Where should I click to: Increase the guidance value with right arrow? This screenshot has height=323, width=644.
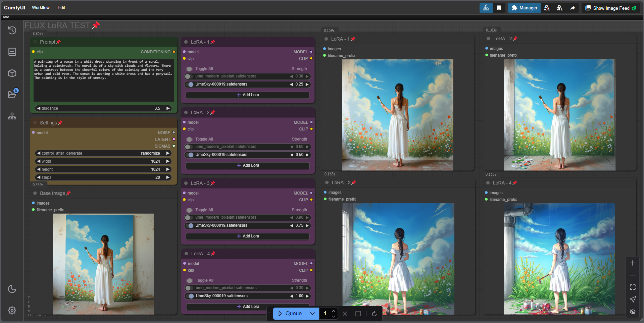coord(168,108)
